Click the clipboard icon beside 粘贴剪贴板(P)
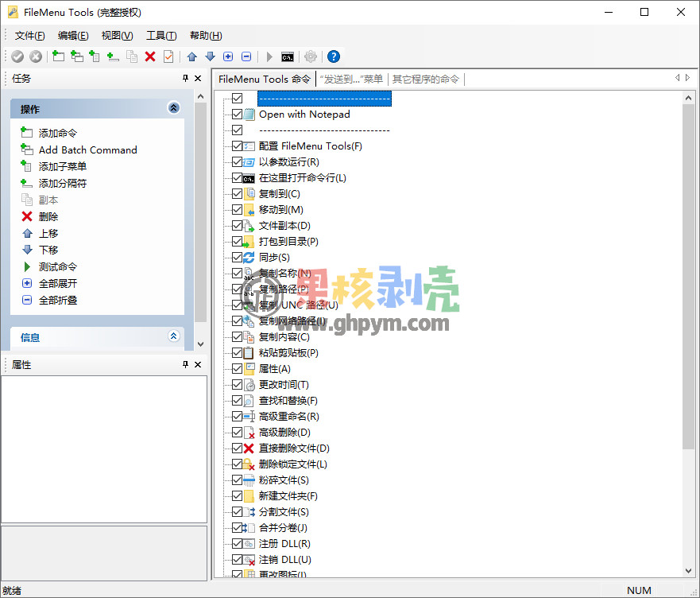This screenshot has width=700, height=598. (249, 352)
